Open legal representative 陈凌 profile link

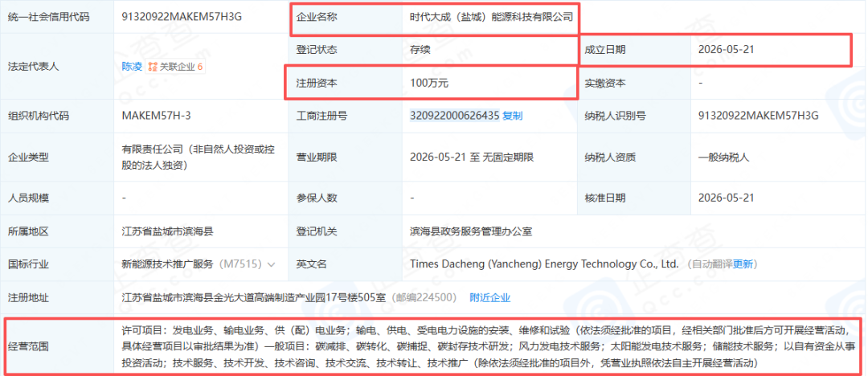tap(132, 67)
